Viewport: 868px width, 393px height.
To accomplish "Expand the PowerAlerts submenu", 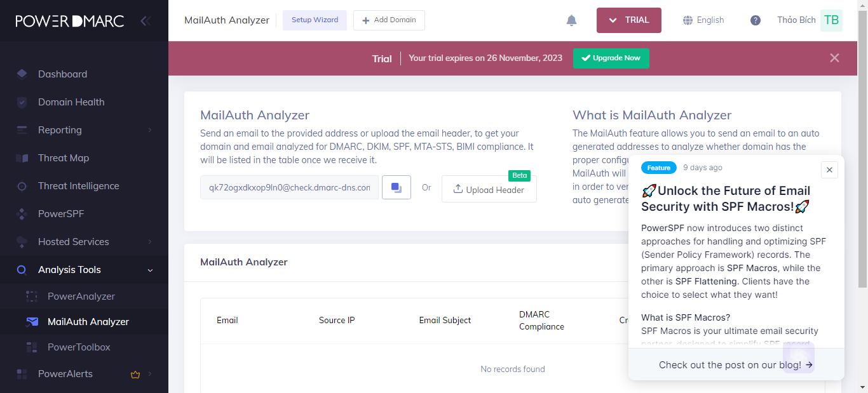I will (x=150, y=374).
